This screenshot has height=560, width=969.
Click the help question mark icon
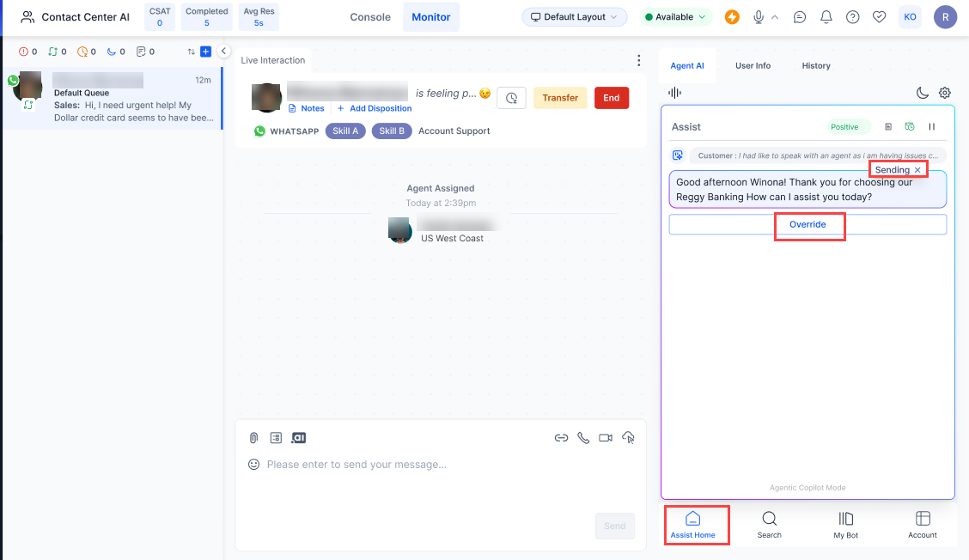point(852,17)
